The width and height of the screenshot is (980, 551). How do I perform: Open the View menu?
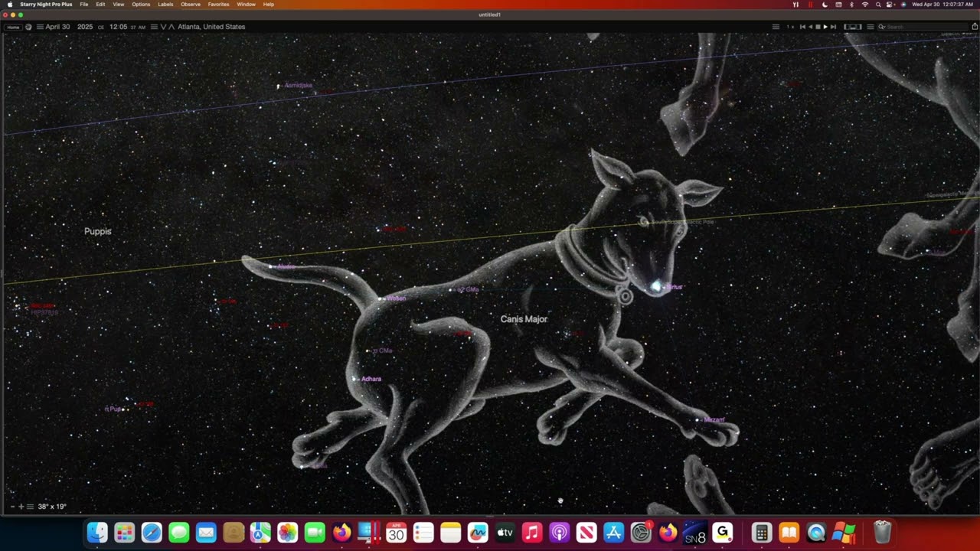pyautogui.click(x=119, y=5)
